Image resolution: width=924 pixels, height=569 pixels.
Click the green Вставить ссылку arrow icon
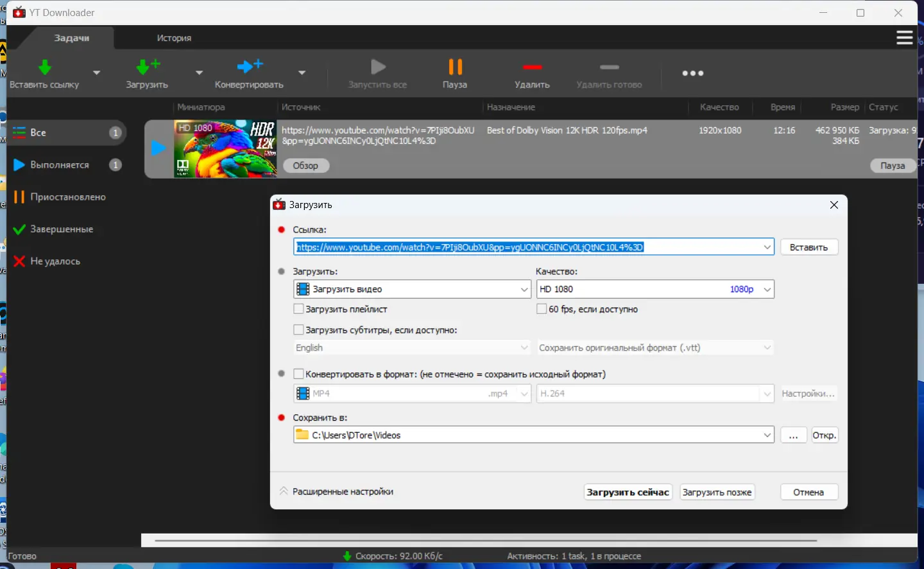pos(44,67)
